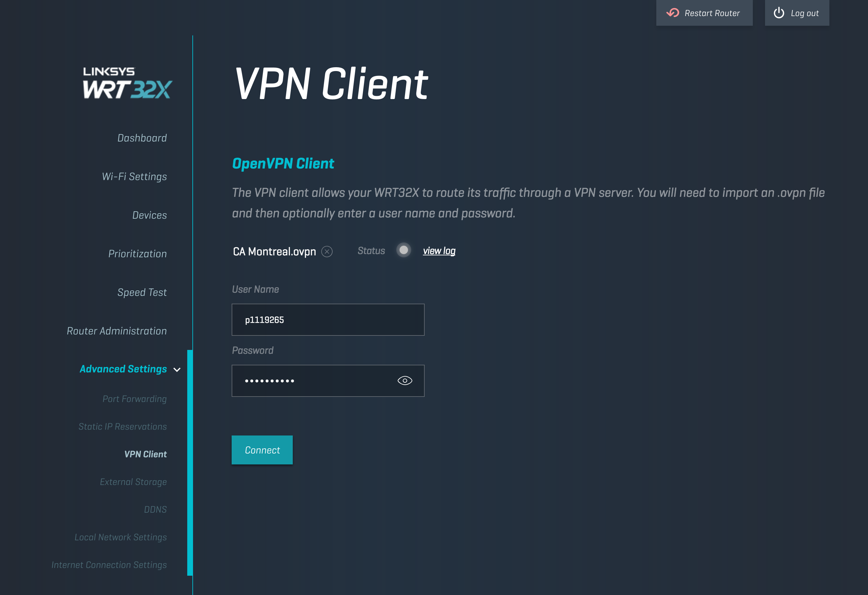Focus the Password input field
This screenshot has height=595, width=868.
tap(314, 381)
